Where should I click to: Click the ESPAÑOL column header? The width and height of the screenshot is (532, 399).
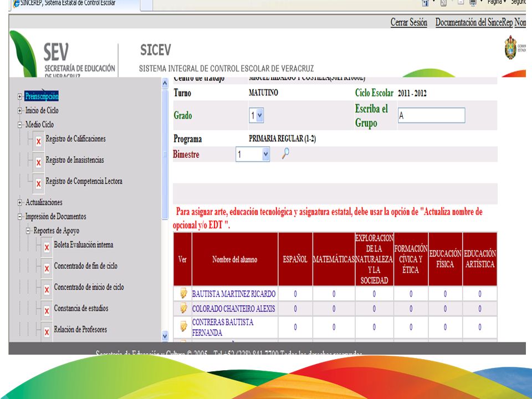click(x=295, y=259)
